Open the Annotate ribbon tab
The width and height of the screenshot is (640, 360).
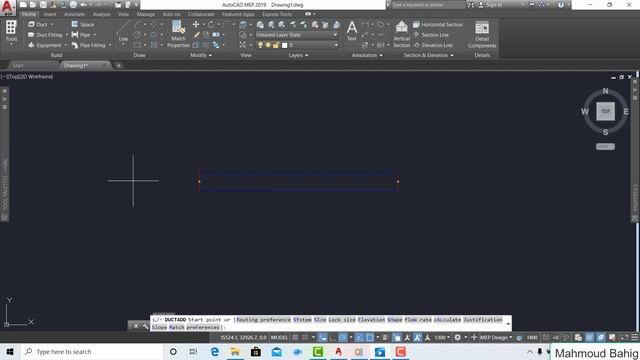(x=74, y=14)
